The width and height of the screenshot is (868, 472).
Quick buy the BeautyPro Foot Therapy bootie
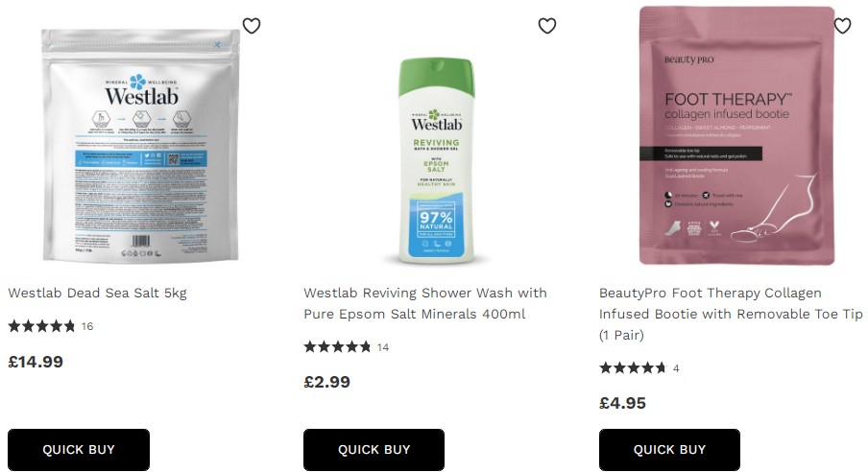669,449
